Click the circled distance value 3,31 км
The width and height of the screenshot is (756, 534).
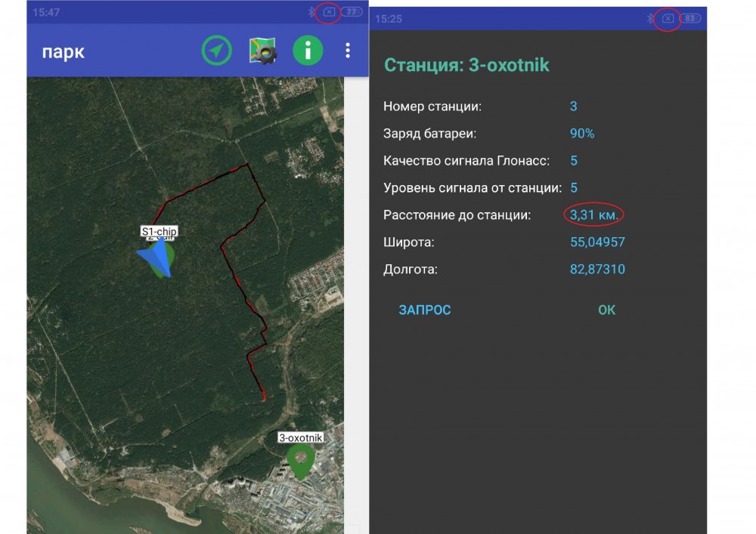(x=594, y=215)
